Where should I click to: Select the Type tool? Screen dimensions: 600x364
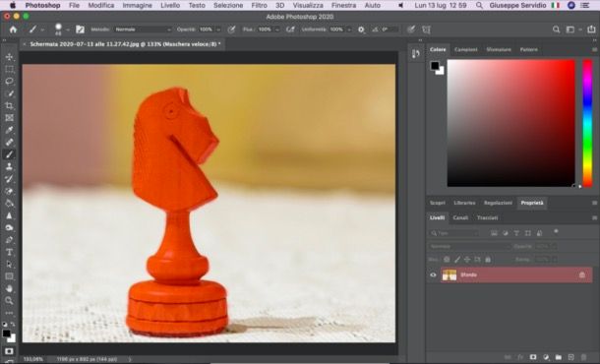click(9, 252)
